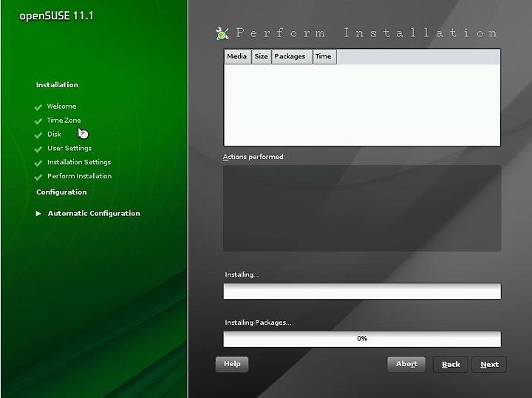
Task: Sort by the Packages column header
Action: pos(292,56)
